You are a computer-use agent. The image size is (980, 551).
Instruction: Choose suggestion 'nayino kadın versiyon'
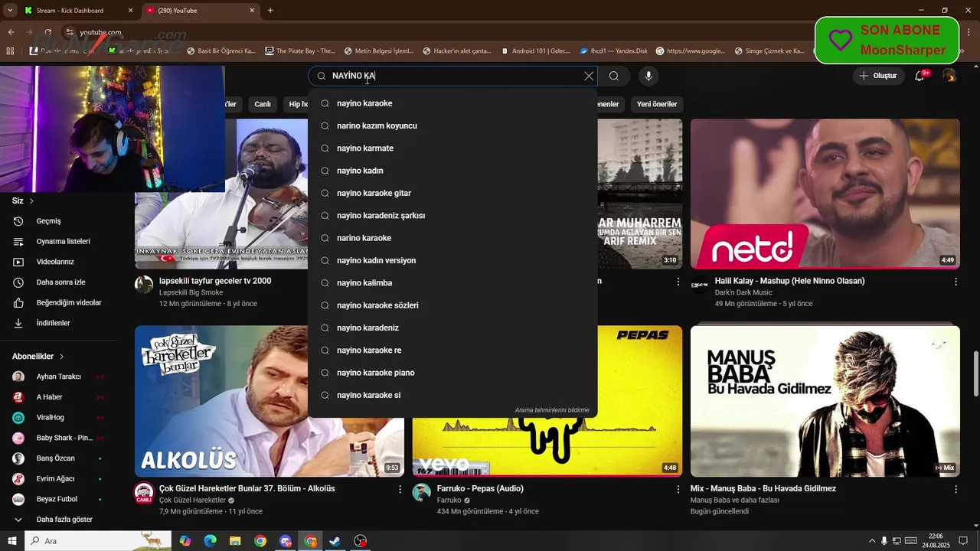tap(452, 260)
